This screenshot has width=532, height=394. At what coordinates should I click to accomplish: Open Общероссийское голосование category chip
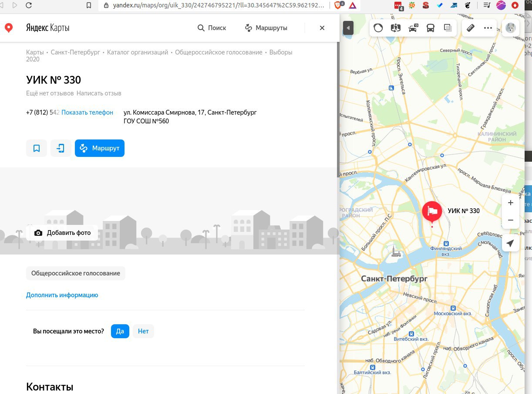pos(76,273)
